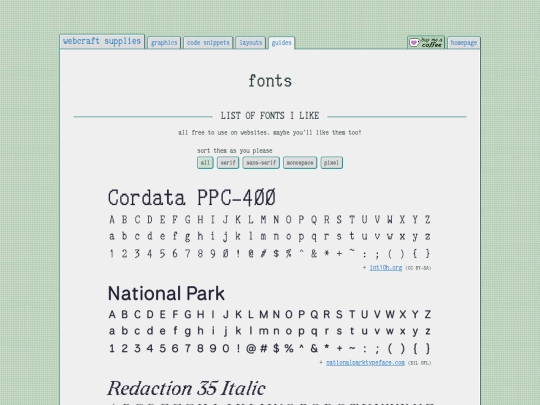Click the LIST OF FONTS I LIKE heading
Viewport: 540px width, 405px height.
(270, 116)
